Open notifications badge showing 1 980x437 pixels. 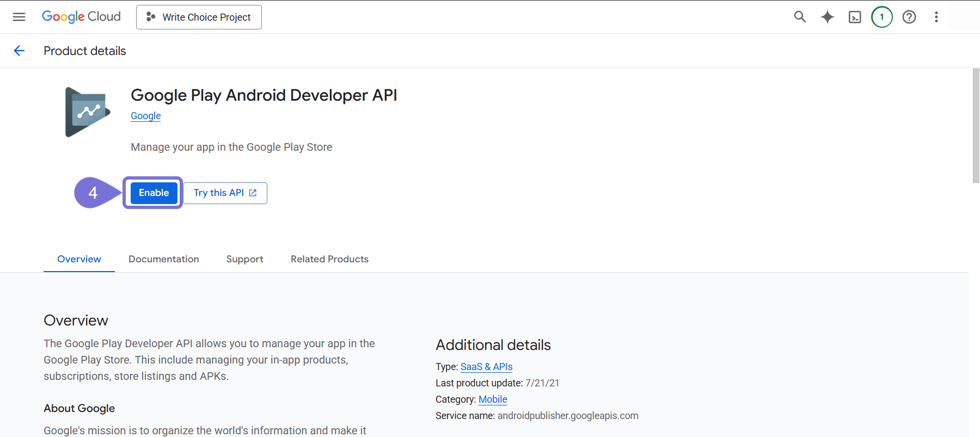click(882, 17)
